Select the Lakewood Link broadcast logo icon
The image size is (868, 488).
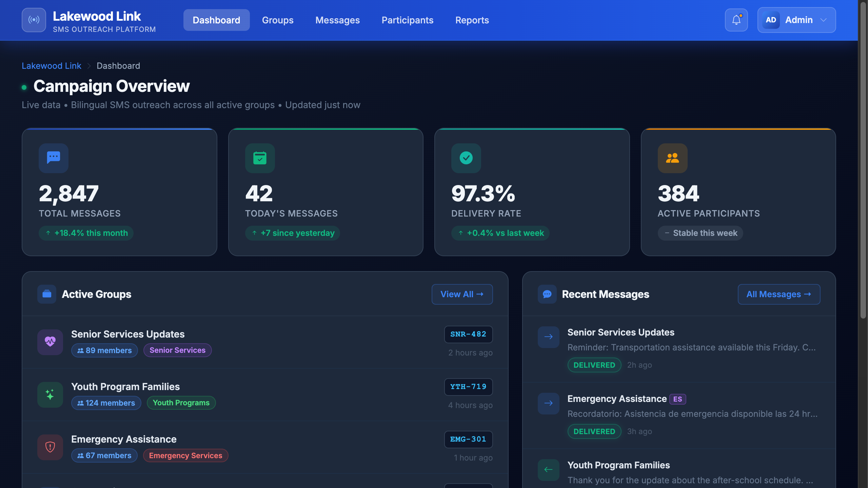(x=34, y=20)
